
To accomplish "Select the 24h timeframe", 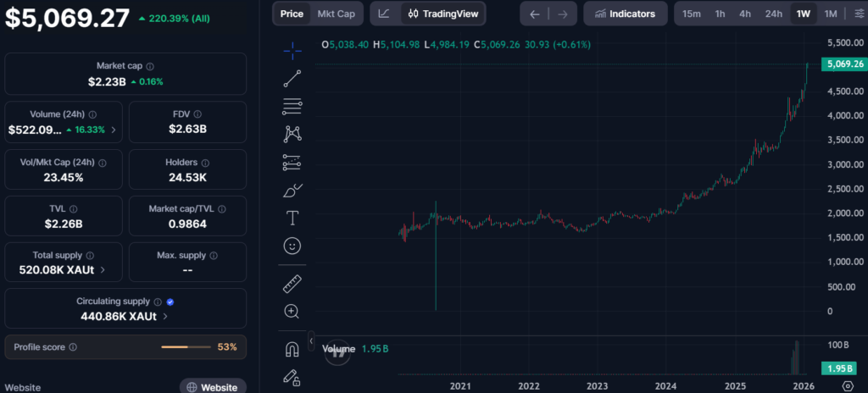I will click(x=773, y=14).
